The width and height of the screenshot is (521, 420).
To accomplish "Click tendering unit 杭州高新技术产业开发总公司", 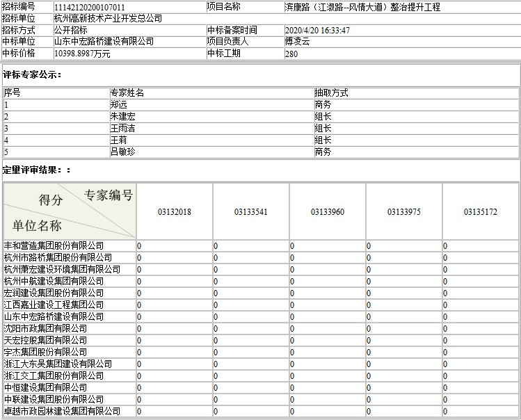I will coord(108,18).
